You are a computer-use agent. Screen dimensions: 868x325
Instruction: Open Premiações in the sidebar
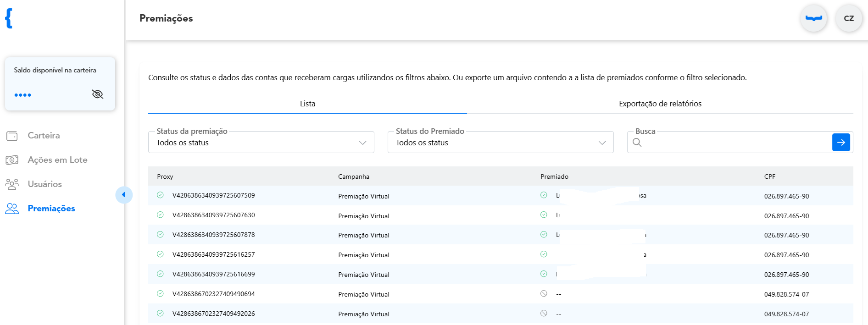pyautogui.click(x=51, y=209)
